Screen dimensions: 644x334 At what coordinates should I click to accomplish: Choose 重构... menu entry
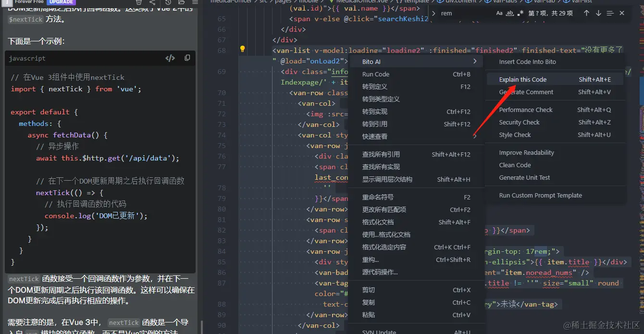[416, 260]
